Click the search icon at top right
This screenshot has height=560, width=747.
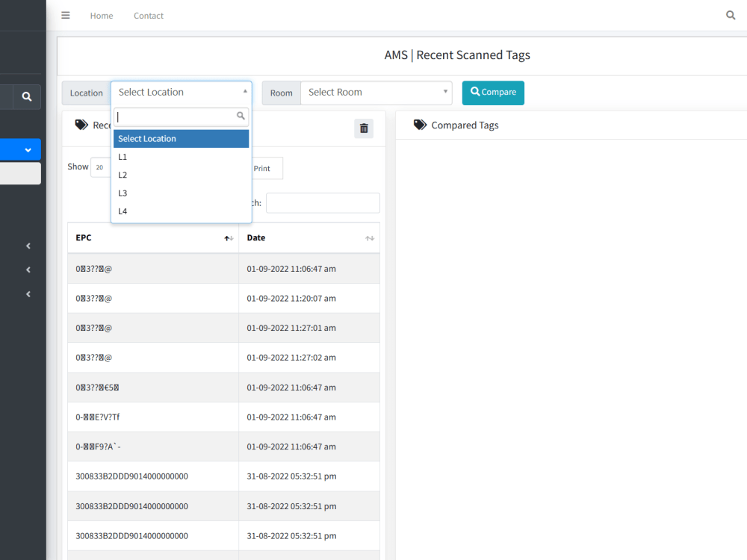coord(730,15)
